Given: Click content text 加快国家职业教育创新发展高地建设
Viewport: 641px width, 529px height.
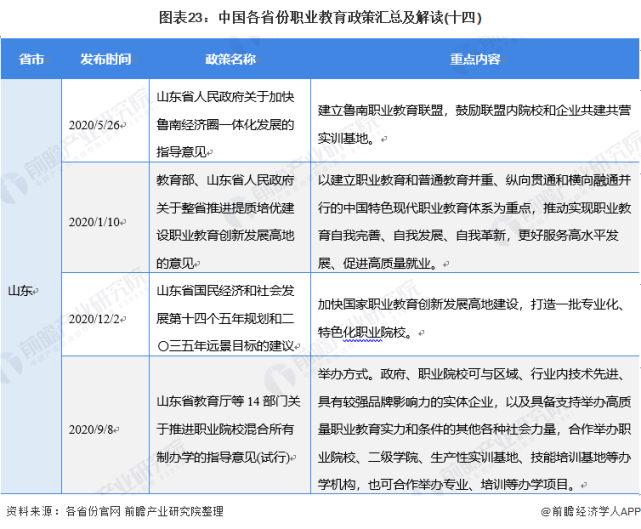Looking at the screenshot, I should click(x=418, y=305).
